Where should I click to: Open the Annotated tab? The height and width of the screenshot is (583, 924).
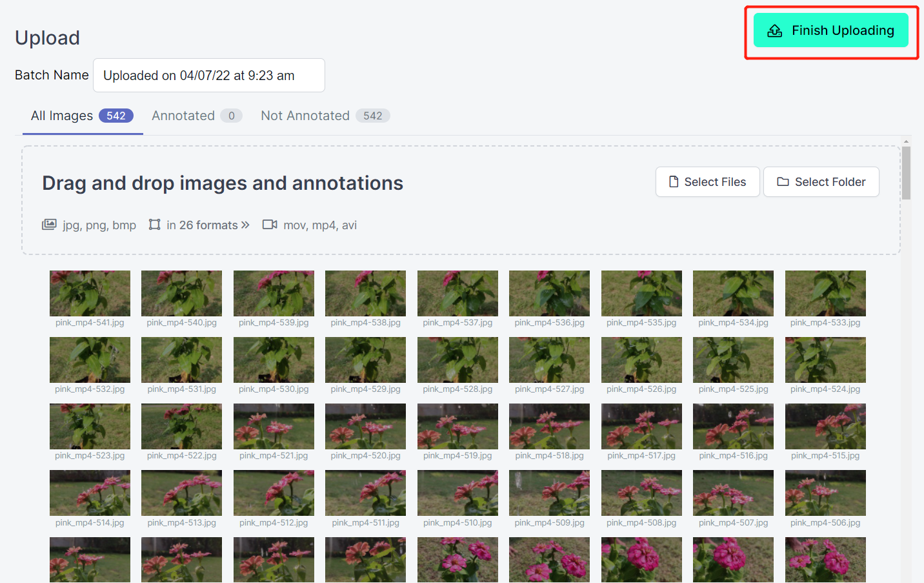point(197,116)
